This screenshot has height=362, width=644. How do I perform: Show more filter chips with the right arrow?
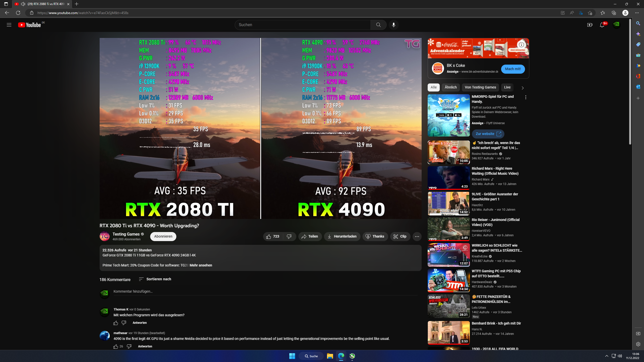[x=522, y=88]
